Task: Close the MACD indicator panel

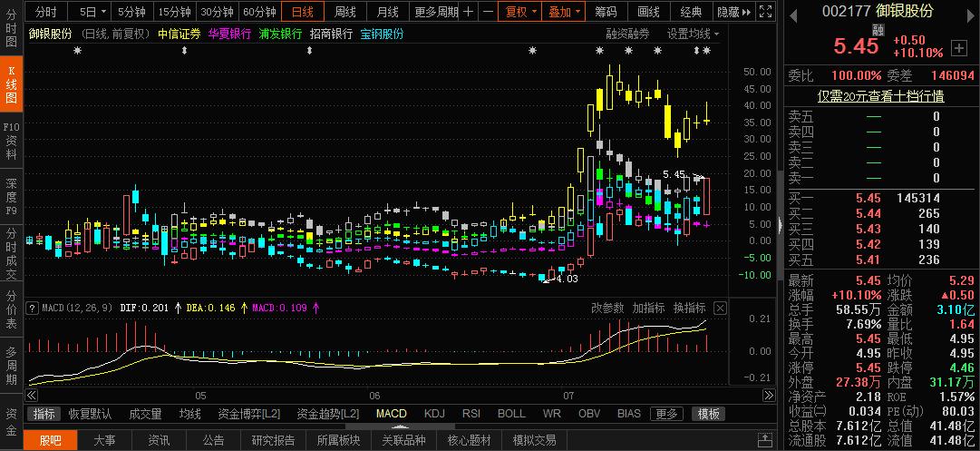Action: click(x=720, y=308)
